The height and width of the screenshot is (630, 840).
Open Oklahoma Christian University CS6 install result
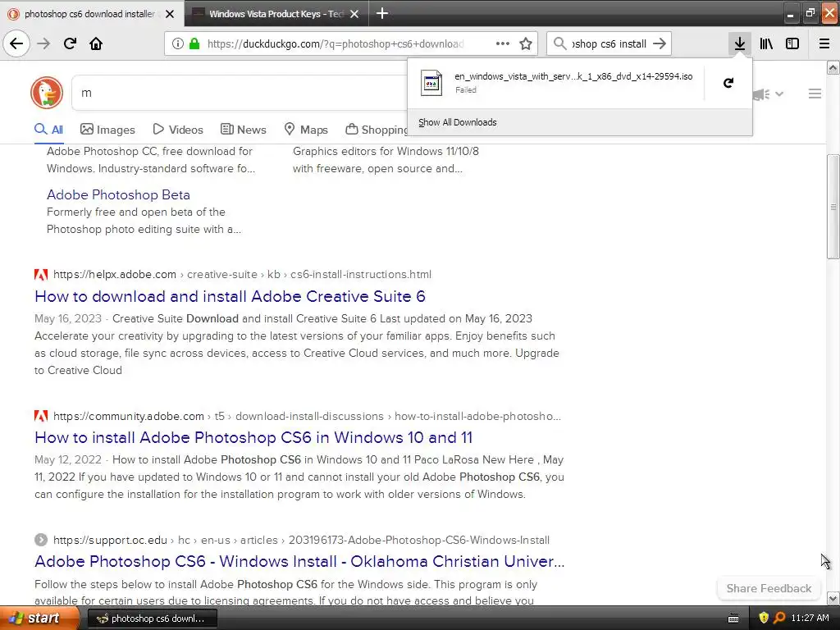click(x=299, y=561)
